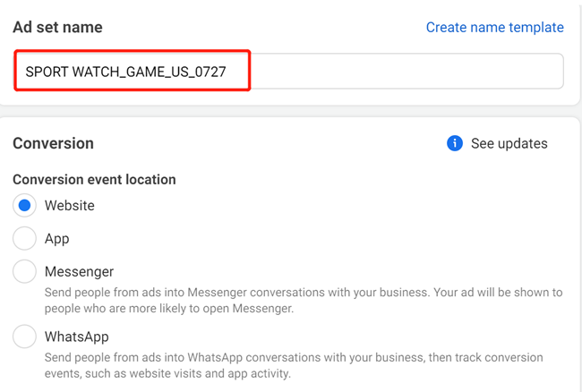Click the See updates text
Image resolution: width=582 pixels, height=392 pixels.
tap(509, 143)
